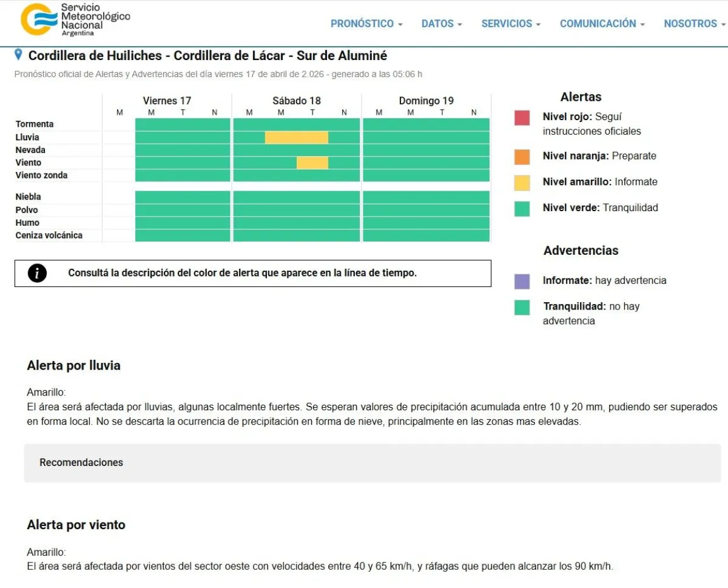Click the Alerta por viento heading

(x=76, y=525)
